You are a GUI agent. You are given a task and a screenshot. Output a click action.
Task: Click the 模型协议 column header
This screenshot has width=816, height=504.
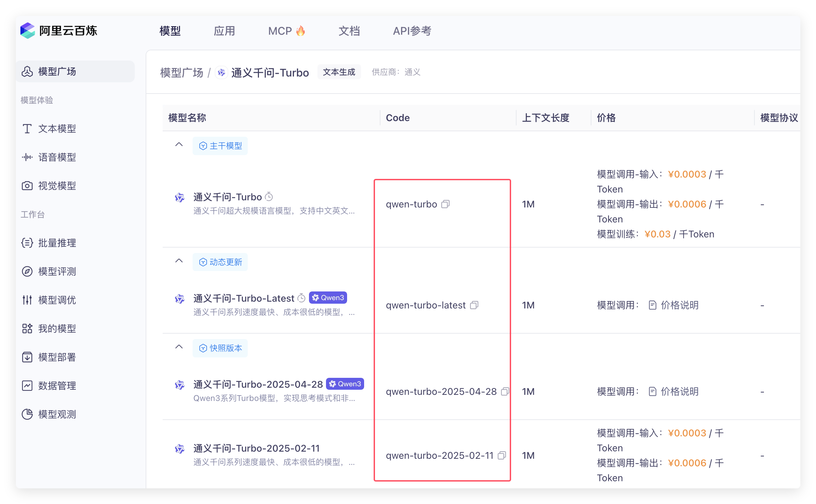coord(779,118)
